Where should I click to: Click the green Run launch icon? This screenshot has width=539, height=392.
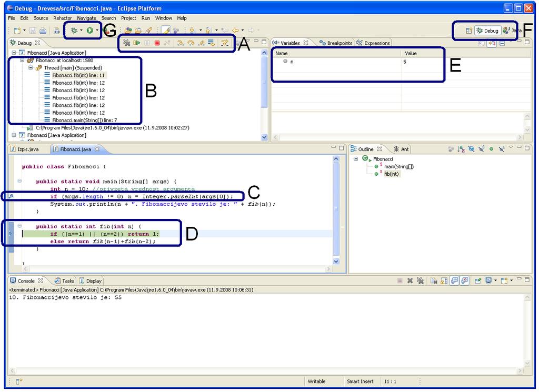(89, 31)
